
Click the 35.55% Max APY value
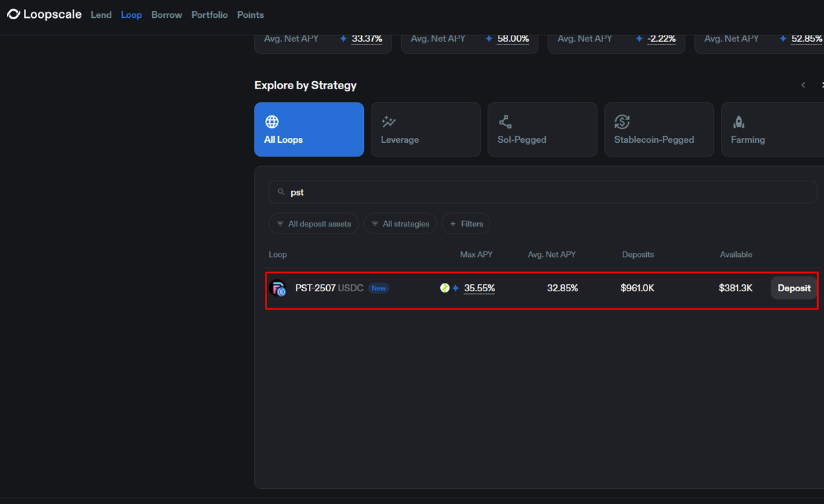pos(479,288)
